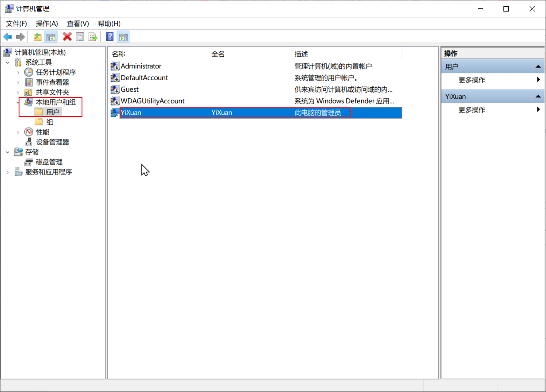The height and width of the screenshot is (392, 546).
Task: Click the YiXuan full name cell
Action: tap(222, 113)
